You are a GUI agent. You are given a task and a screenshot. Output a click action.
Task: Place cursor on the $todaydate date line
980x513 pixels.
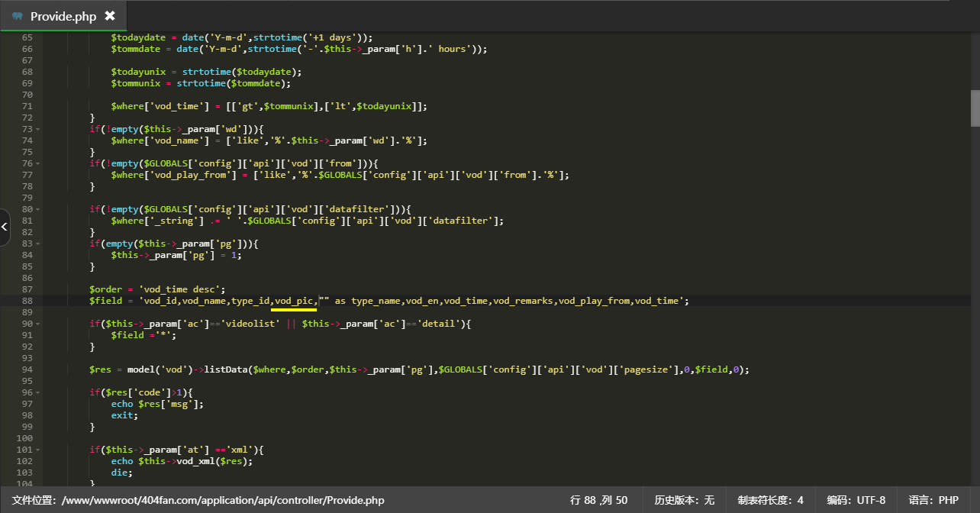(242, 37)
